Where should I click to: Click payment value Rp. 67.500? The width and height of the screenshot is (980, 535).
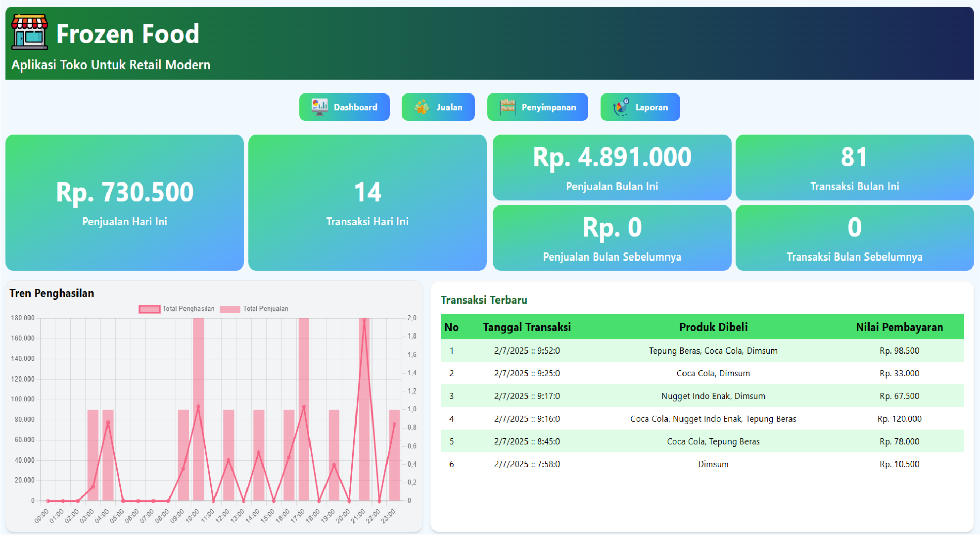pyautogui.click(x=899, y=396)
